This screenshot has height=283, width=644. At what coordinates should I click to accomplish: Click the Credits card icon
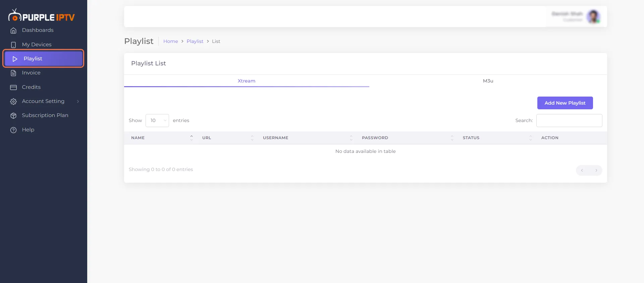point(13,87)
